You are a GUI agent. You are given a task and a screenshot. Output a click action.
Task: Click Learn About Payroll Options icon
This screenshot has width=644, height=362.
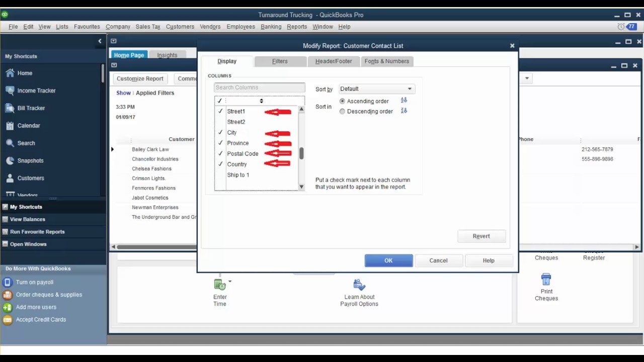[x=359, y=285]
